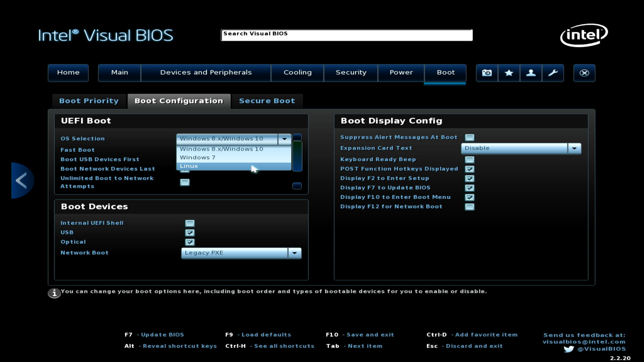Select Windows 8.x/Windows 10 in dropdown list
Viewport: 644px width, 362px height.
[x=234, y=149]
